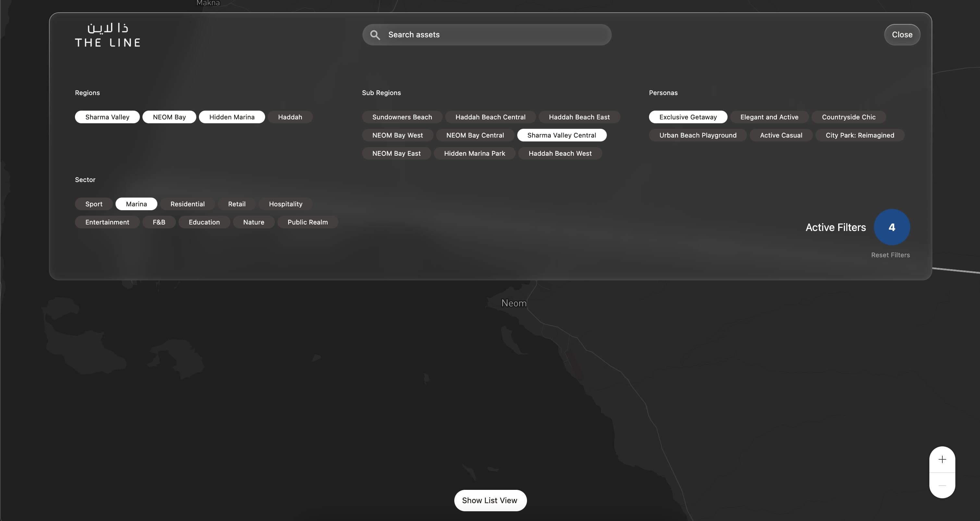Click the blue Active Filters count badge
The height and width of the screenshot is (521, 980).
click(892, 227)
